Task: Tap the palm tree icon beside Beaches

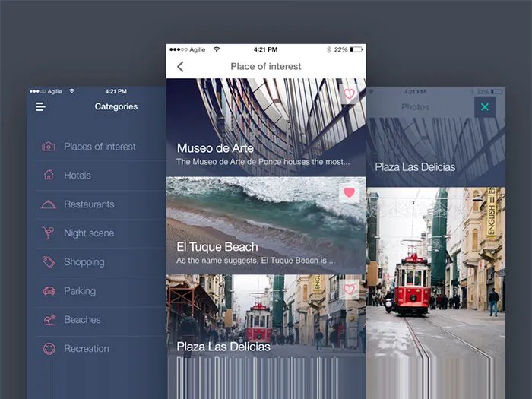Action: point(49,320)
